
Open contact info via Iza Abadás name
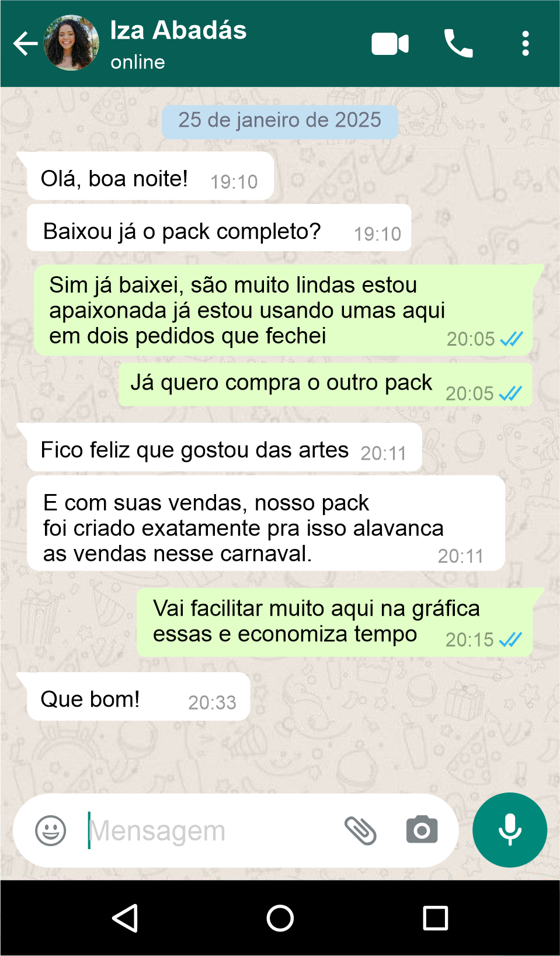[x=178, y=30]
